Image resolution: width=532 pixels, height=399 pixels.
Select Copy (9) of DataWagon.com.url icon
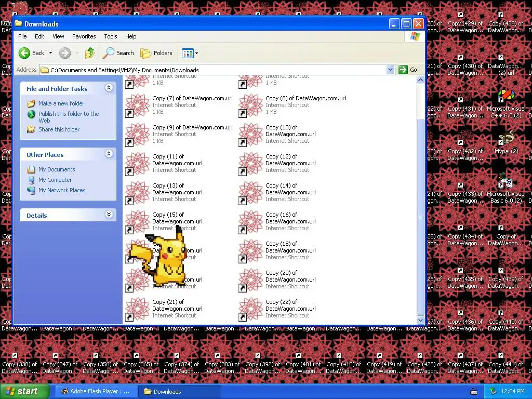(137, 135)
